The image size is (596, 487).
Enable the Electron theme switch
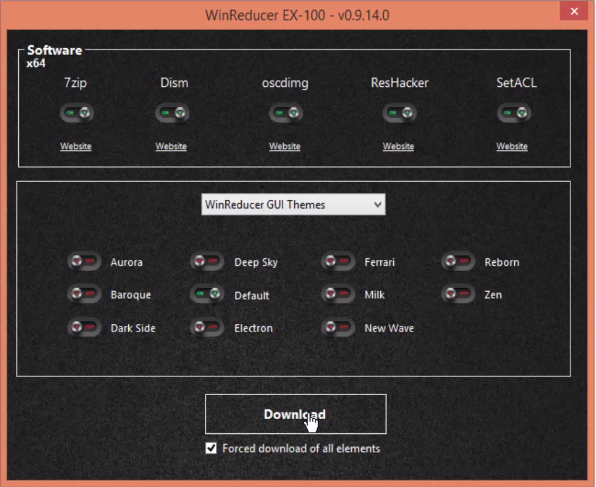click(207, 327)
